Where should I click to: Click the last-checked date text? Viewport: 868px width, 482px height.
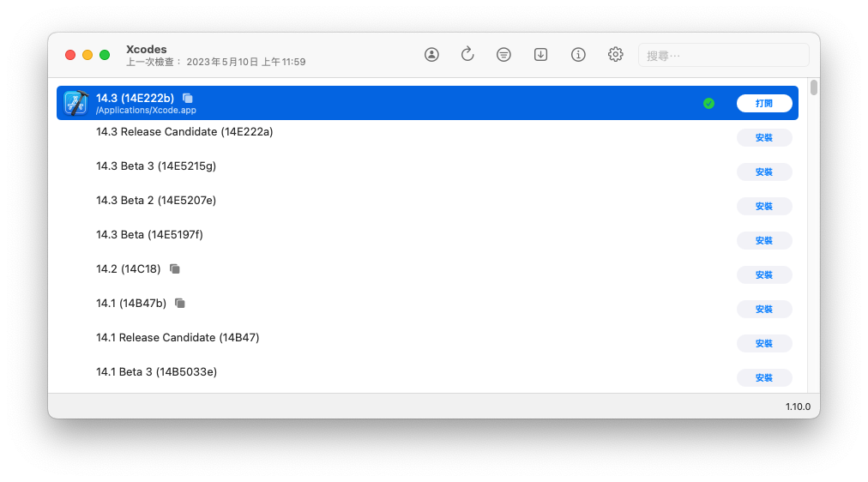(216, 62)
